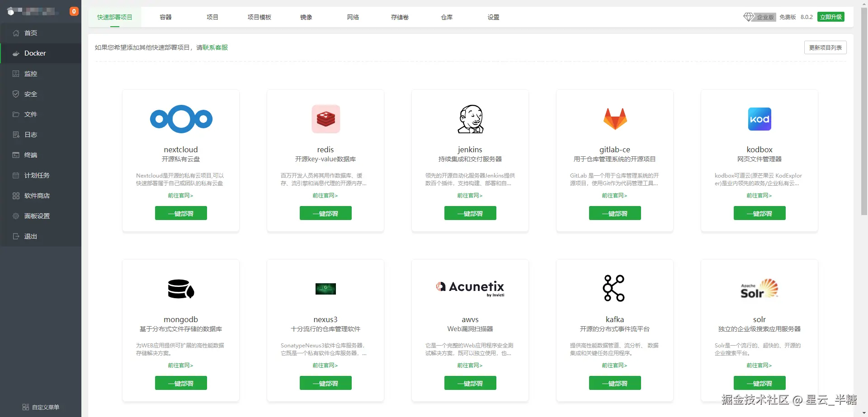
Task: Open jenkins 前往官网 link
Action: [470, 196]
